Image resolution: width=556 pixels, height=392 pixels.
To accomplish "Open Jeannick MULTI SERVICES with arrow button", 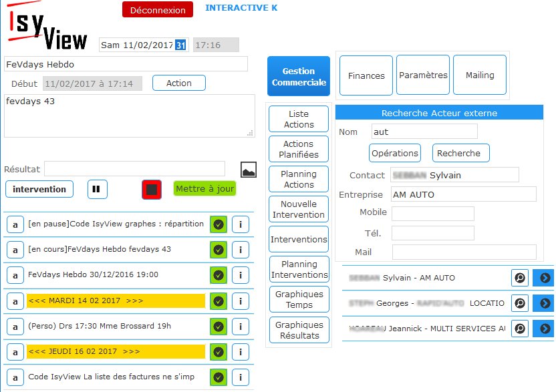I will [543, 329].
